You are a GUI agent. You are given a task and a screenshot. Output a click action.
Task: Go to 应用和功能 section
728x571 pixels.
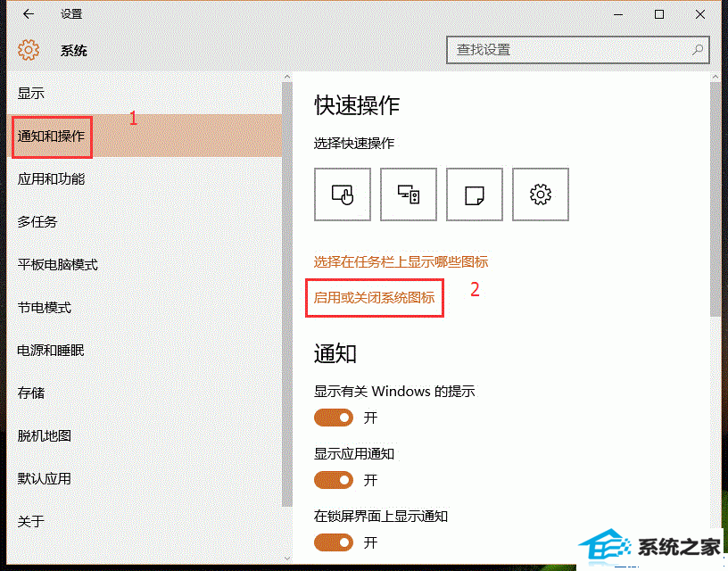tap(52, 179)
